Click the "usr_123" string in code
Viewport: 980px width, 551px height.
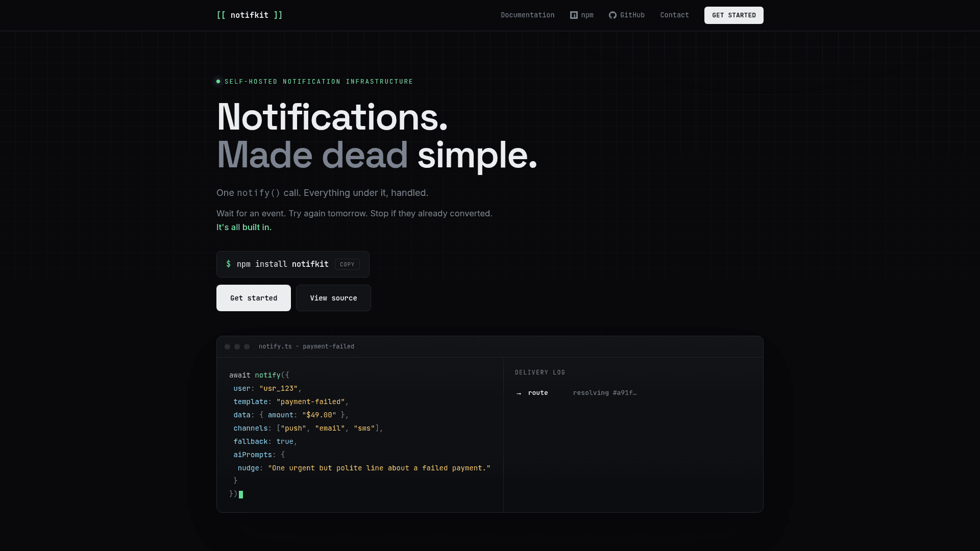pyautogui.click(x=279, y=388)
